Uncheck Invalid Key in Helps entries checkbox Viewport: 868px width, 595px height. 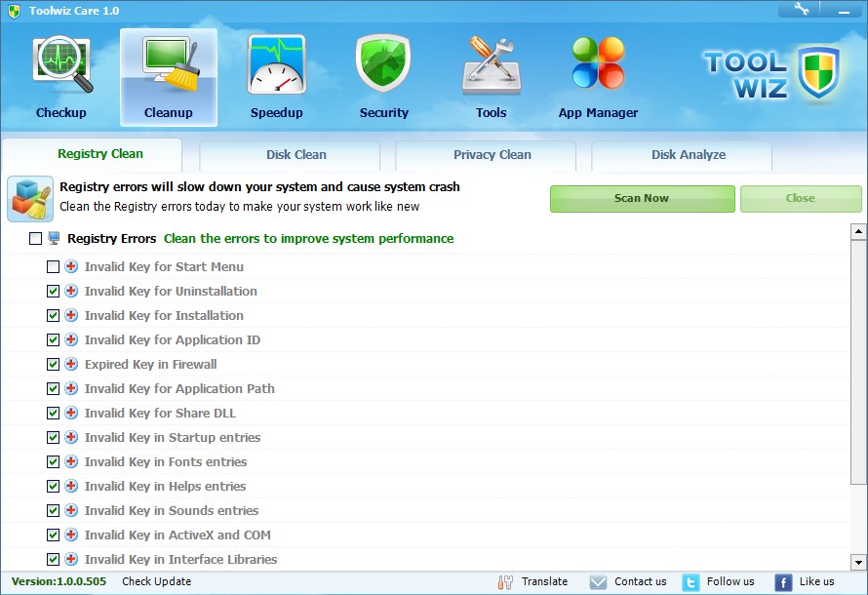(53, 486)
